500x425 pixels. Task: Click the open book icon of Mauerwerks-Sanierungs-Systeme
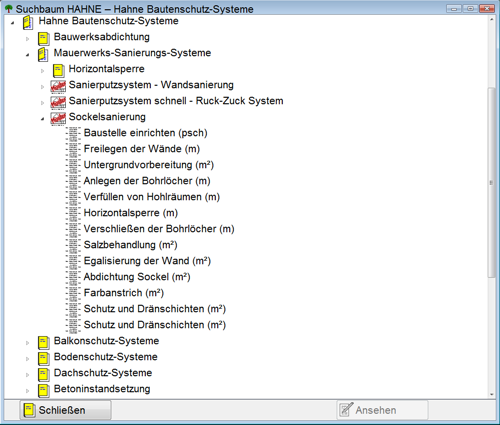click(x=43, y=54)
